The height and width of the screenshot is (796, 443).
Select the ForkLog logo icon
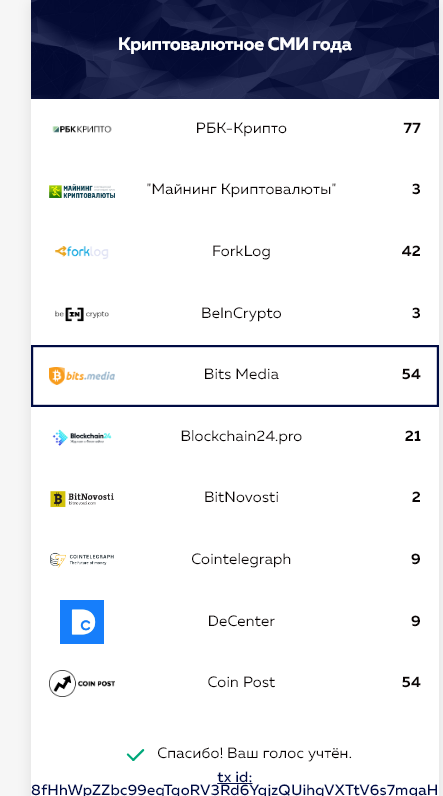pos(82,252)
